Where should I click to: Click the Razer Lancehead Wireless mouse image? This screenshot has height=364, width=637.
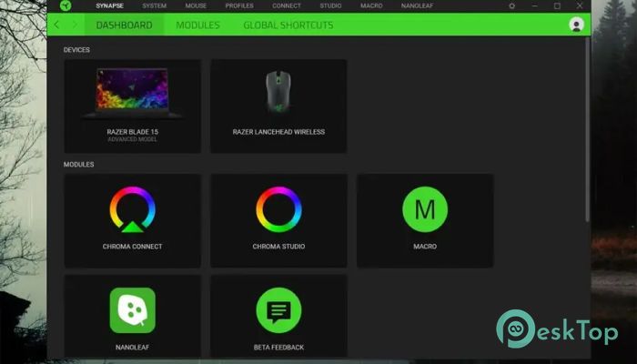(x=278, y=91)
